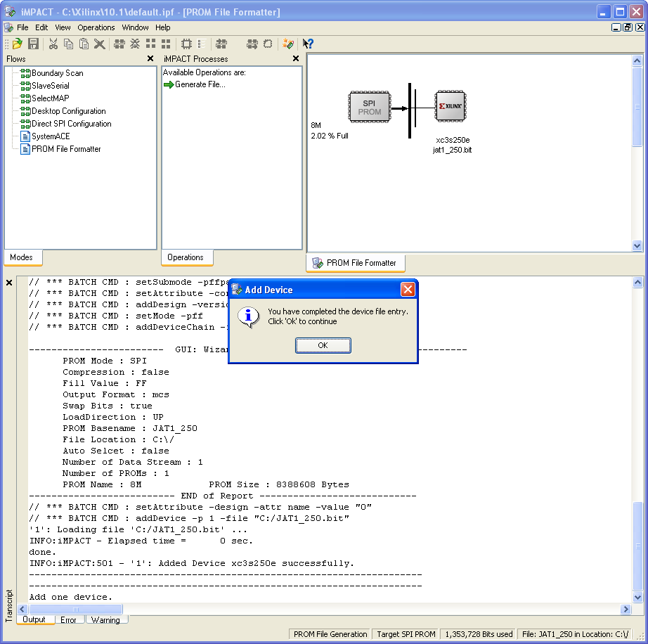Run the Generate File operation
This screenshot has height=644, width=648.
tap(195, 84)
